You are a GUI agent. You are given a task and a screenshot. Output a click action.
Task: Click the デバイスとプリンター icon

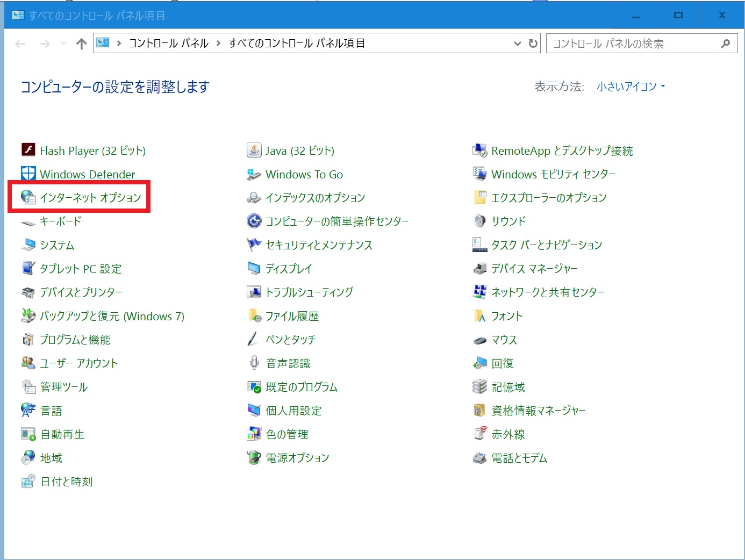point(28,292)
